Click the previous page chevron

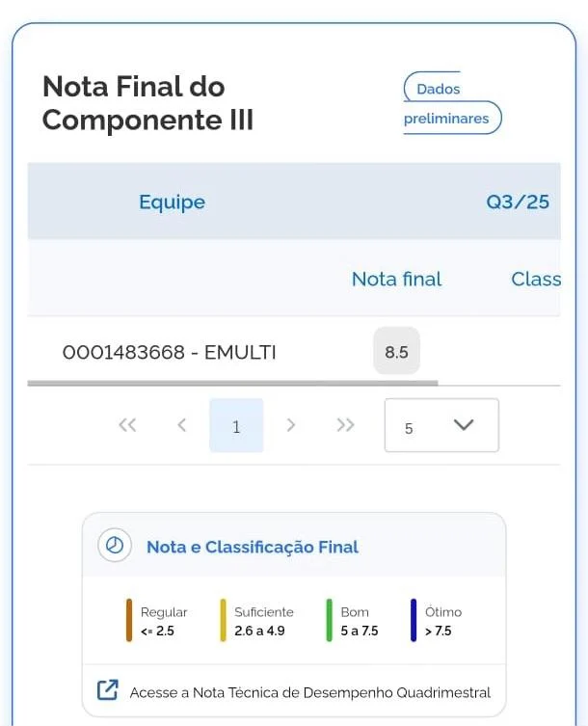(x=181, y=425)
